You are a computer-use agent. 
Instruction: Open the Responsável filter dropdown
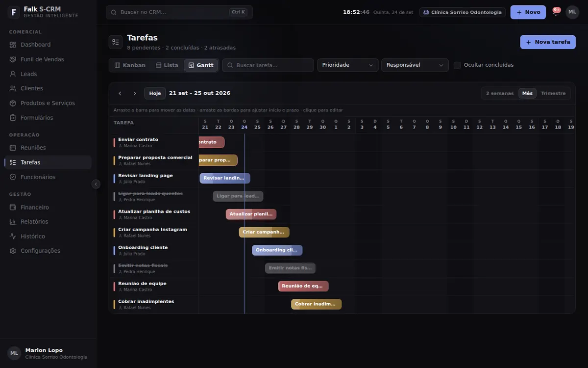[415, 65]
